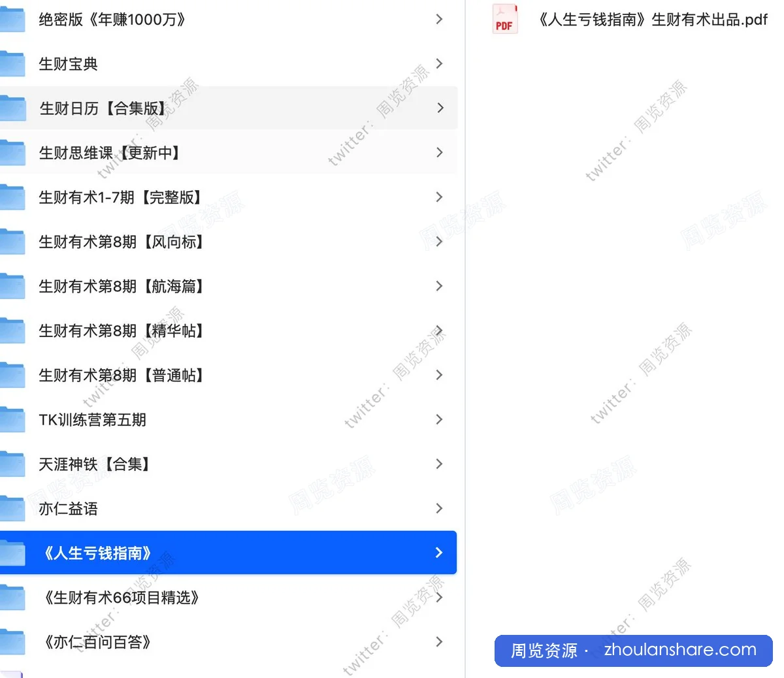784x678 pixels.
Task: Click folder icon for 生财有术第8期【风向标】
Action: 12,242
